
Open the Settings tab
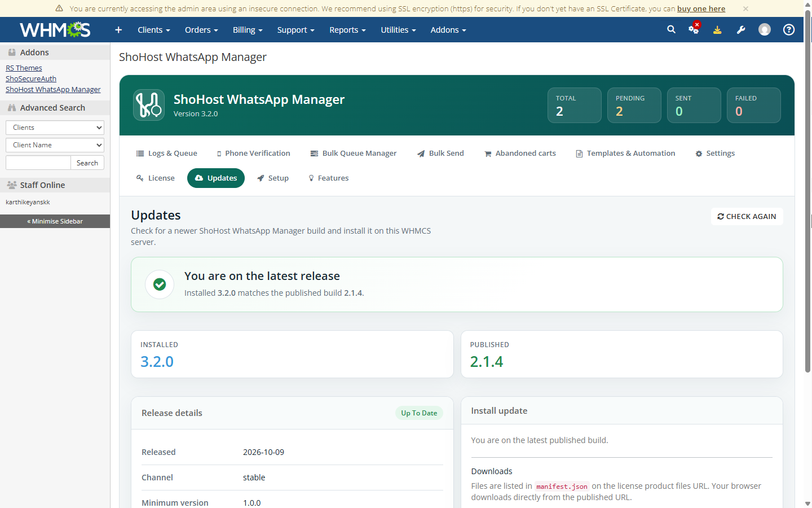click(715, 154)
